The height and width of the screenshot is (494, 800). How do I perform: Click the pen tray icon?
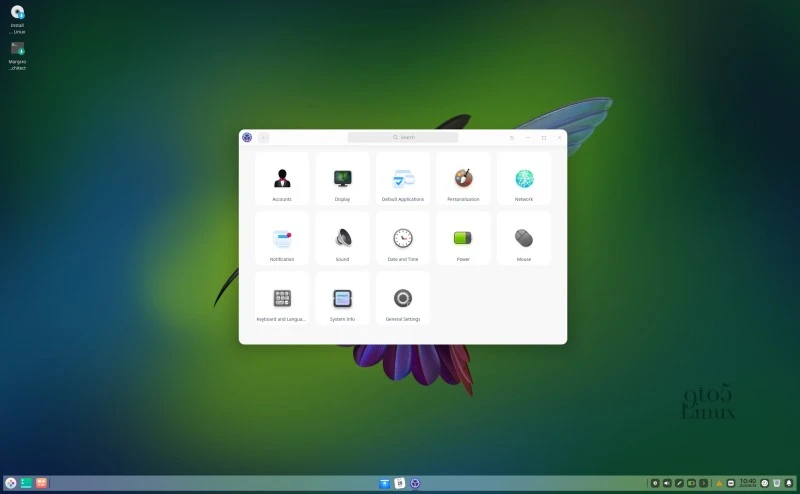tap(679, 483)
